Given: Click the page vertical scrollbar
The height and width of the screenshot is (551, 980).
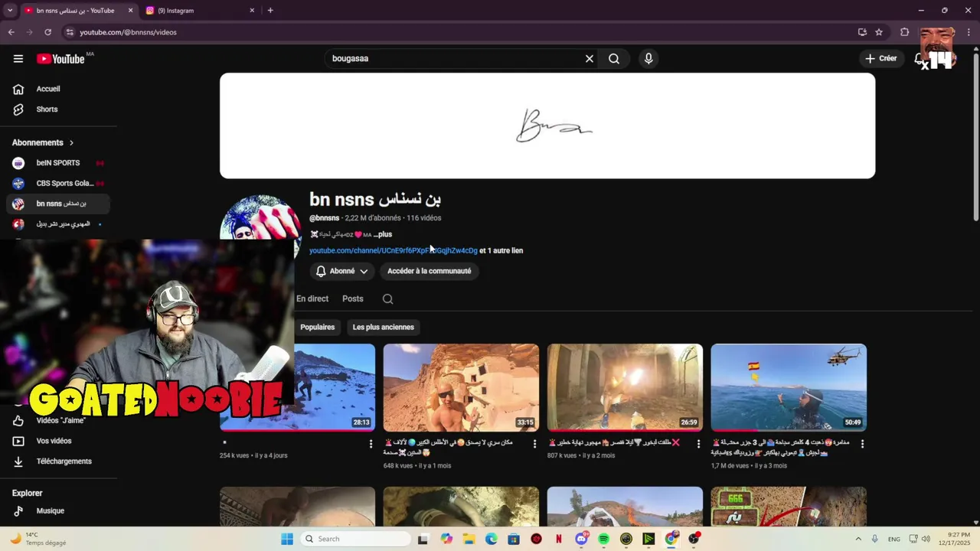Looking at the screenshot, I should coord(975,138).
